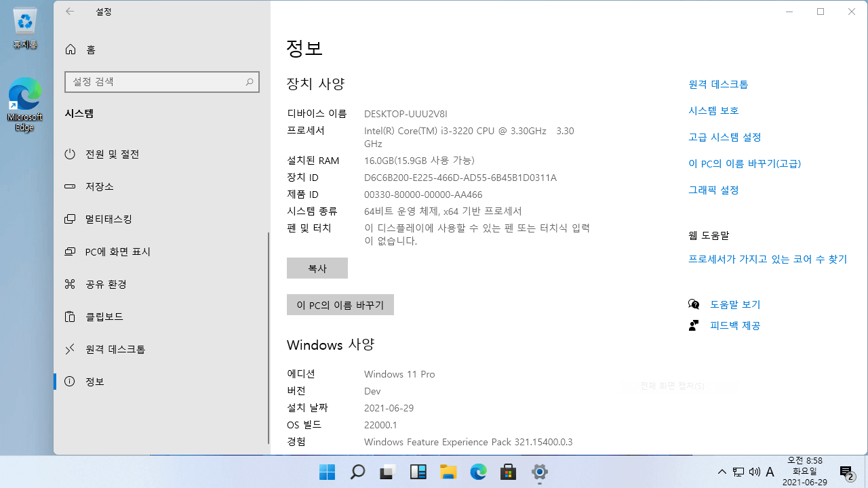The height and width of the screenshot is (488, 868).
Task: Go back with the Settings back arrow
Action: click(70, 12)
